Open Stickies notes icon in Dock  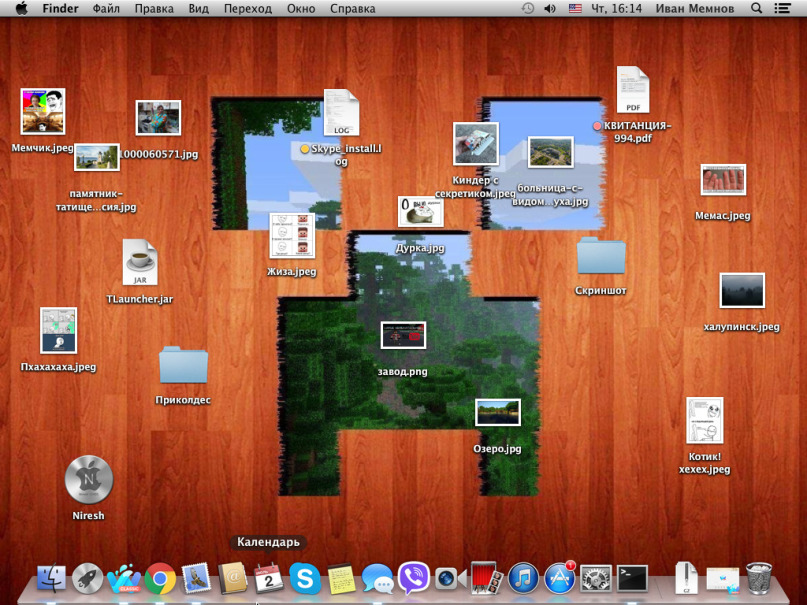341,579
